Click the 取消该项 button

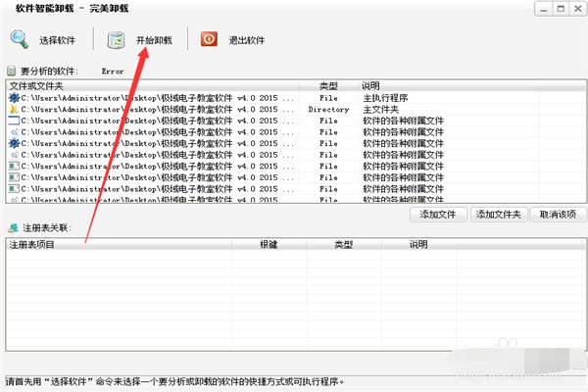click(558, 215)
